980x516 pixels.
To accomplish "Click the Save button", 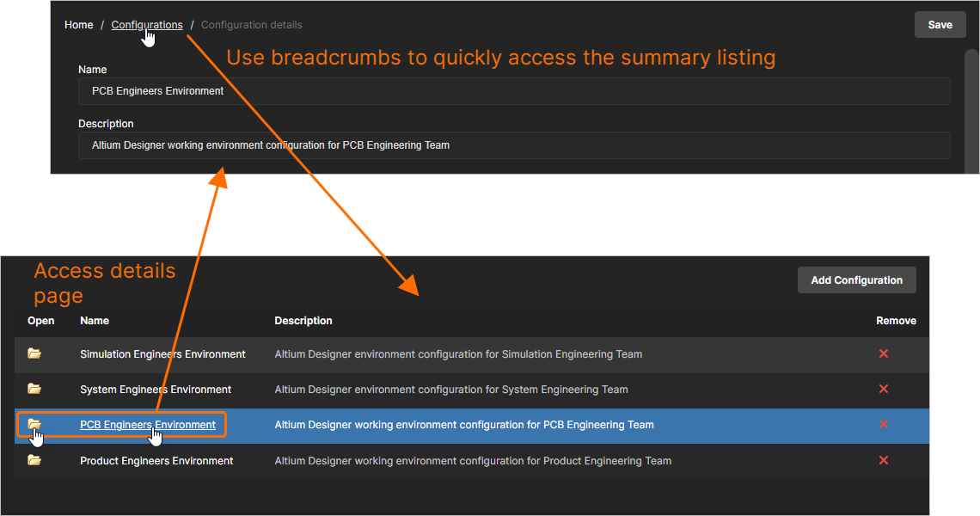I will [940, 25].
